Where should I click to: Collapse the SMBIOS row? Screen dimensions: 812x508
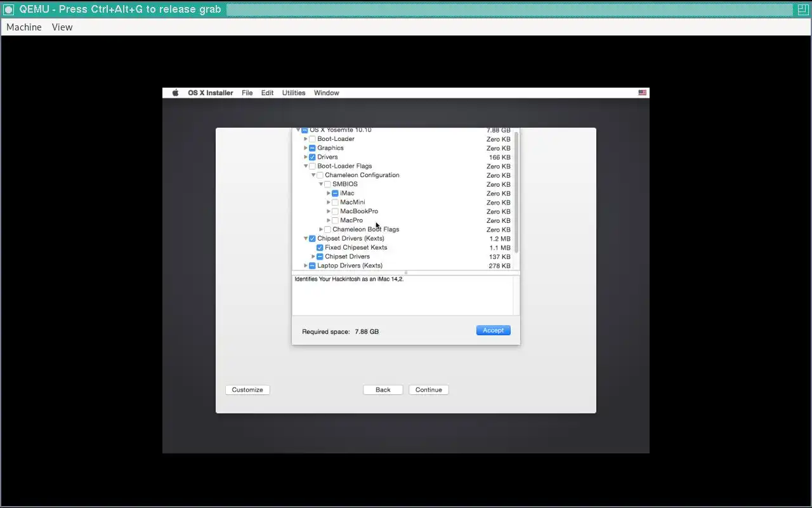tap(321, 184)
